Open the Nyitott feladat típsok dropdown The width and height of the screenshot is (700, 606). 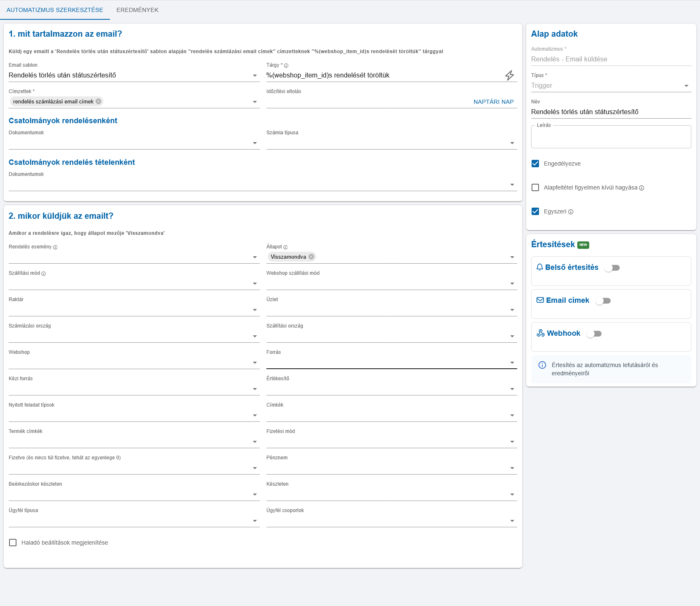tap(134, 415)
